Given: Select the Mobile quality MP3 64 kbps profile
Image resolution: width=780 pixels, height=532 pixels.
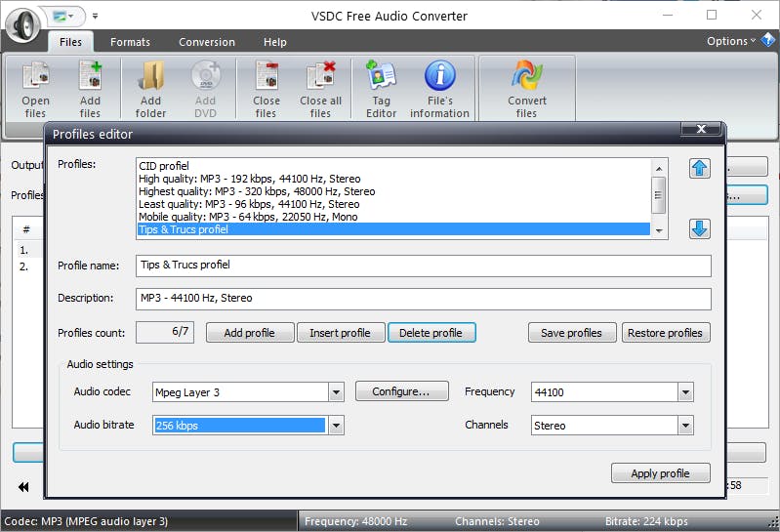Looking at the screenshot, I should (393, 217).
